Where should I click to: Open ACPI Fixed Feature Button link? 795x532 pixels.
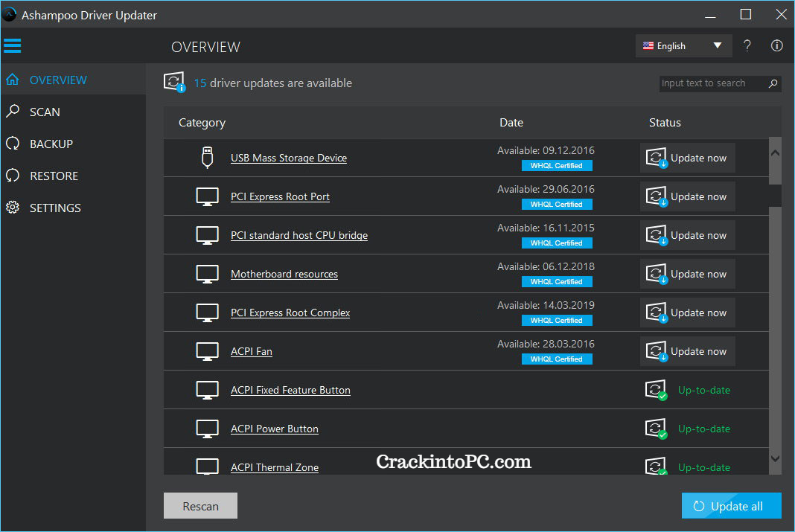tap(290, 390)
